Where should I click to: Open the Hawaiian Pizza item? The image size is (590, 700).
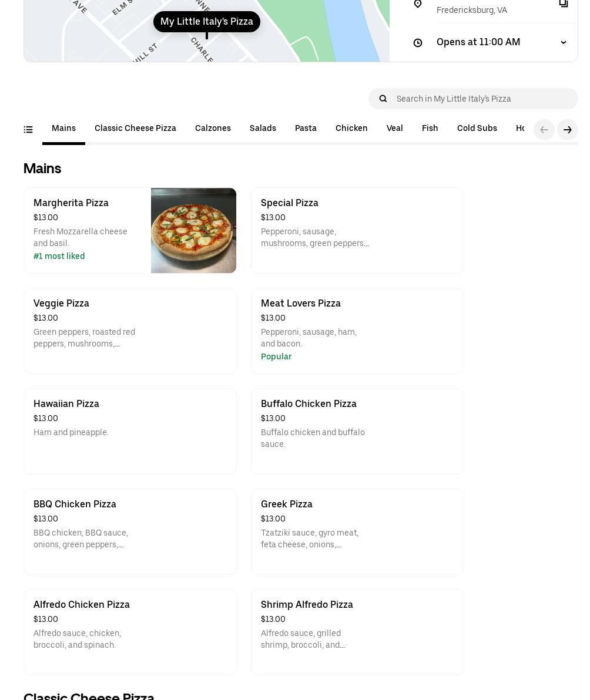coord(130,431)
